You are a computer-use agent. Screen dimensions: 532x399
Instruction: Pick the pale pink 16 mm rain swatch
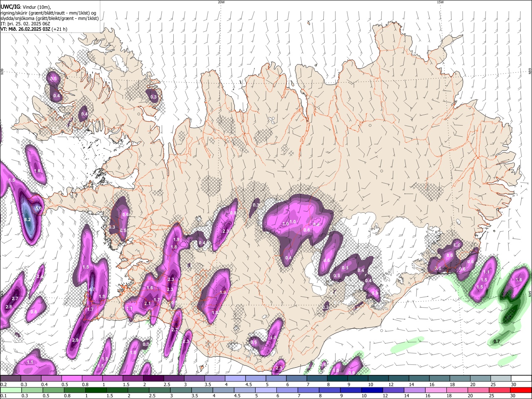coord(436,390)
